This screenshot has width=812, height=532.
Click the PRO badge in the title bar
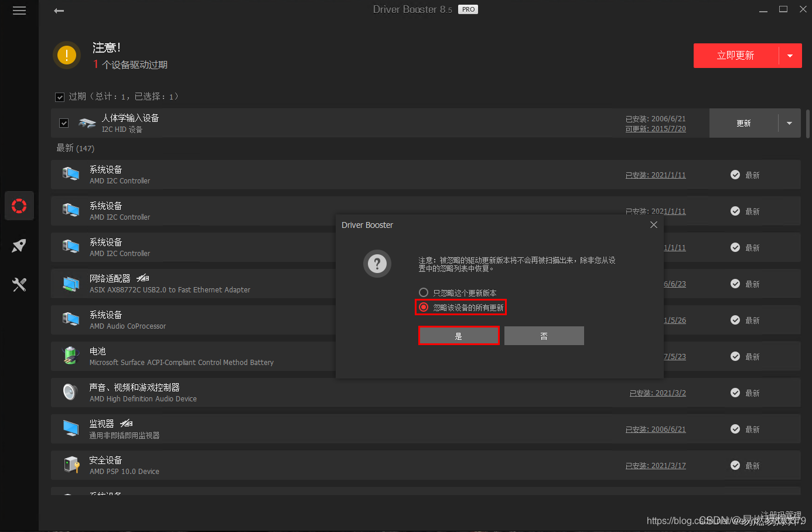468,9
